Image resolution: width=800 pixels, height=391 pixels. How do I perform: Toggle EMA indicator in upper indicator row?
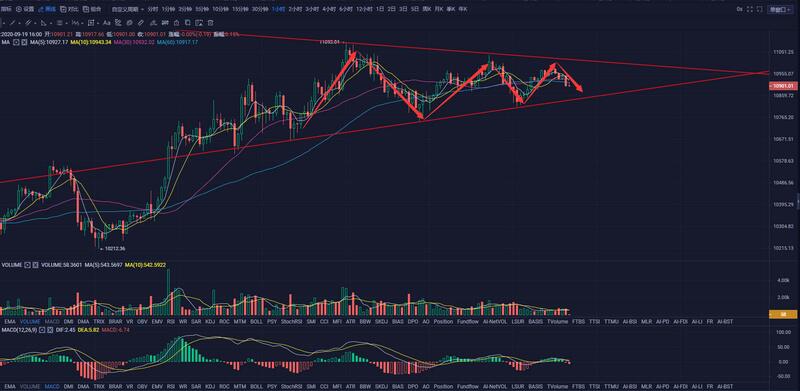[10, 322]
